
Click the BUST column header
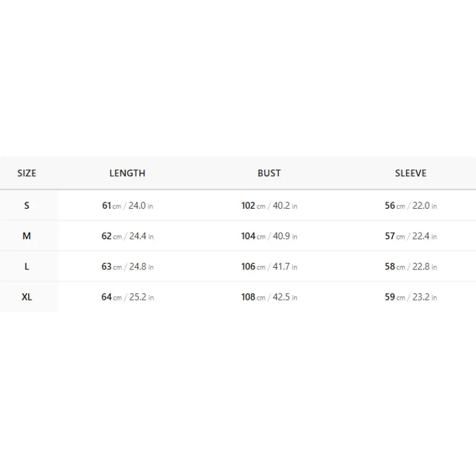pyautogui.click(x=269, y=173)
